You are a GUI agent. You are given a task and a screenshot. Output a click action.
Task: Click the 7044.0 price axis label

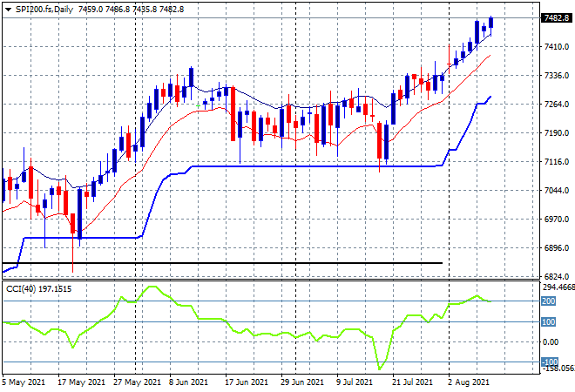click(557, 190)
